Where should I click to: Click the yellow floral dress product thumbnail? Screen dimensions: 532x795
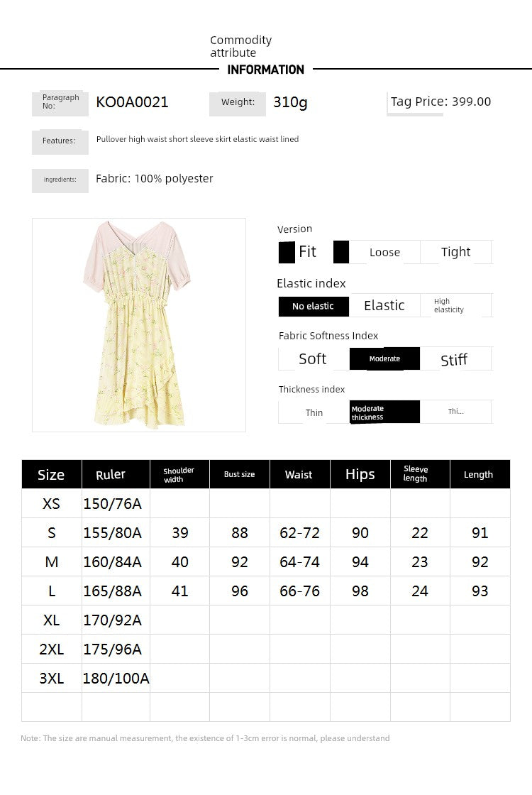[x=139, y=325]
